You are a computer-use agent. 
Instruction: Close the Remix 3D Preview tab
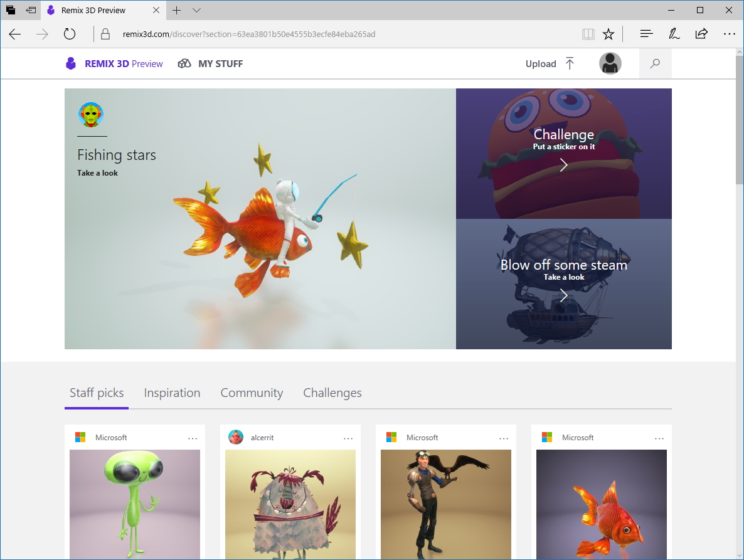tap(156, 10)
